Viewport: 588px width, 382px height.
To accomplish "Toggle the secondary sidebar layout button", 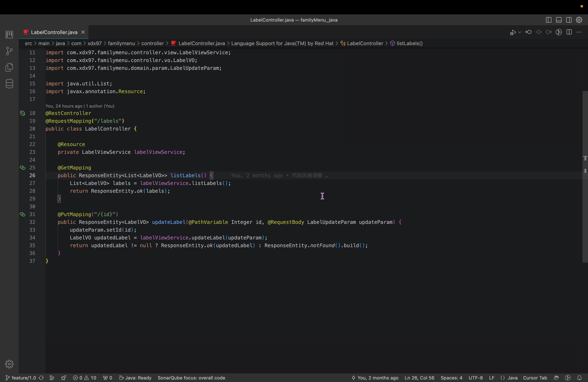I will point(569,20).
